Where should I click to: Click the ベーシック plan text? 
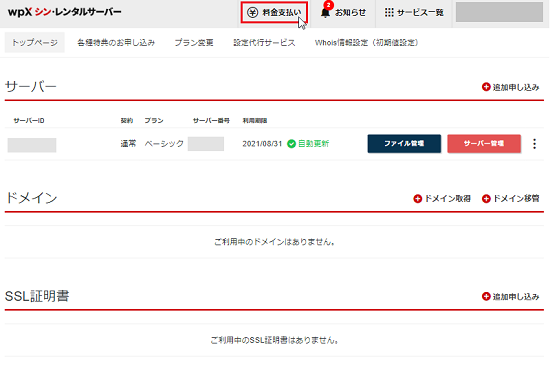pyautogui.click(x=164, y=144)
